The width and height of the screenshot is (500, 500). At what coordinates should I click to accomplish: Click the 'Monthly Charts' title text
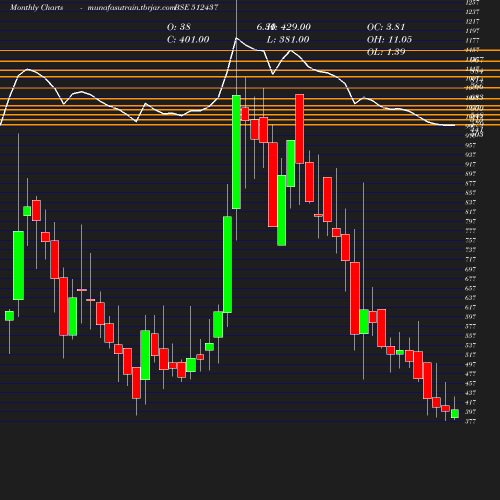coord(36,7)
